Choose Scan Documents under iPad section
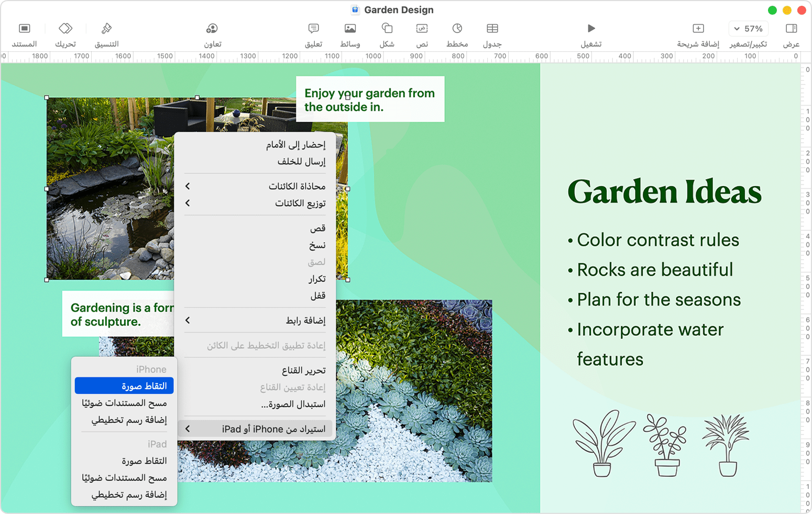 124,478
